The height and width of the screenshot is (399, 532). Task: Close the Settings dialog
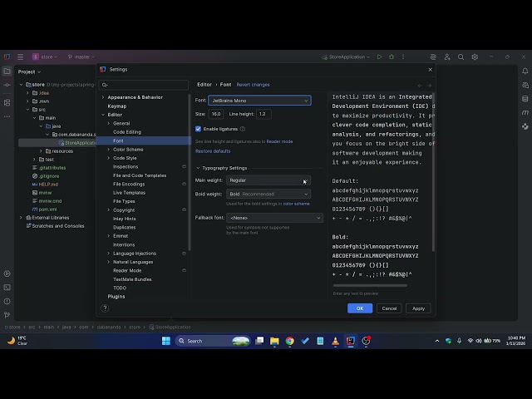click(x=430, y=69)
